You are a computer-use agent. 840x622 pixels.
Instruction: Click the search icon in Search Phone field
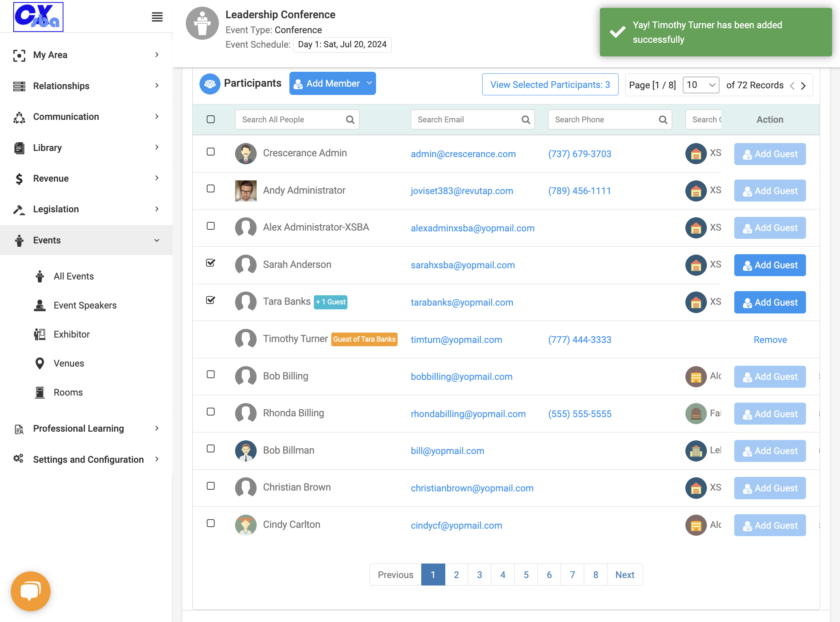click(663, 120)
